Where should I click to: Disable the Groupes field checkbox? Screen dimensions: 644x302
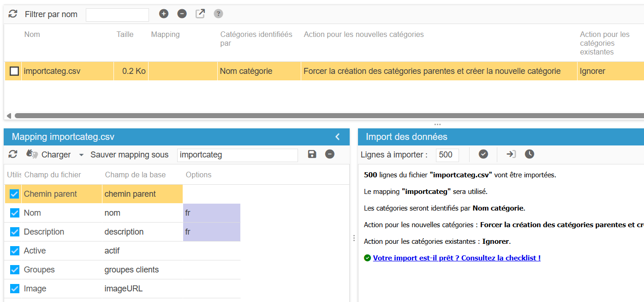point(14,270)
